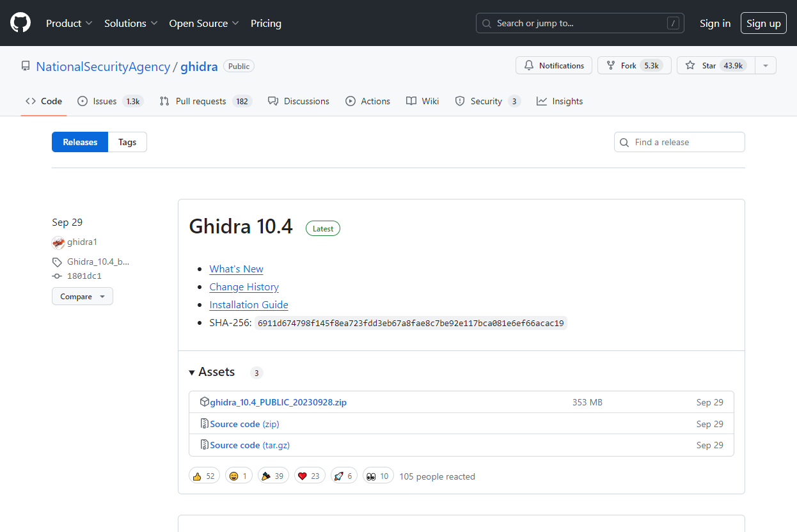Open the Issues tab
This screenshot has height=532, width=797.
click(x=109, y=101)
